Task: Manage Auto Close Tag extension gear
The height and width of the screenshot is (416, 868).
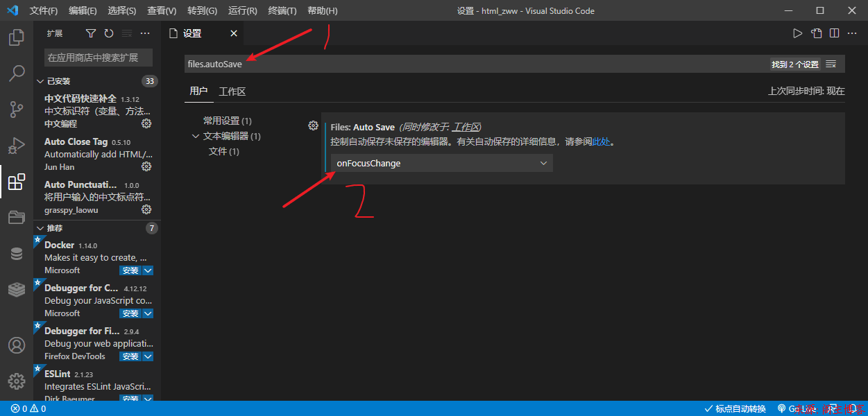Action: pos(146,166)
